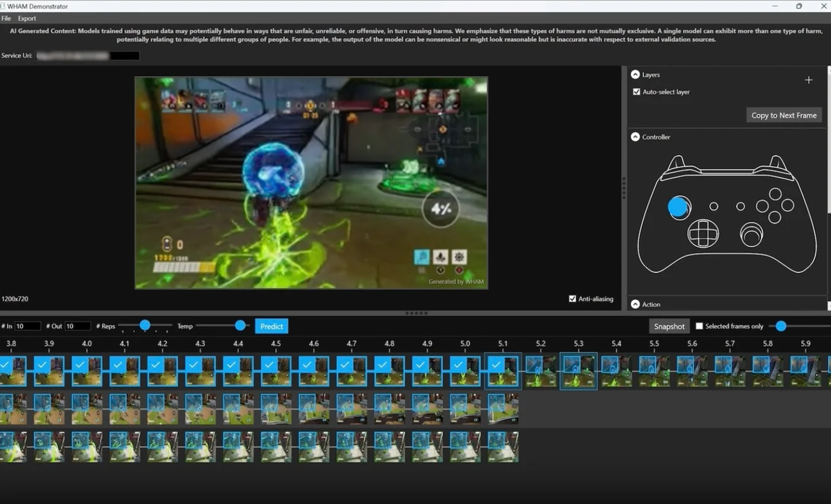This screenshot has height=504, width=831.
Task: Select the top-row frame thumbnail at 5.2
Action: click(x=540, y=371)
